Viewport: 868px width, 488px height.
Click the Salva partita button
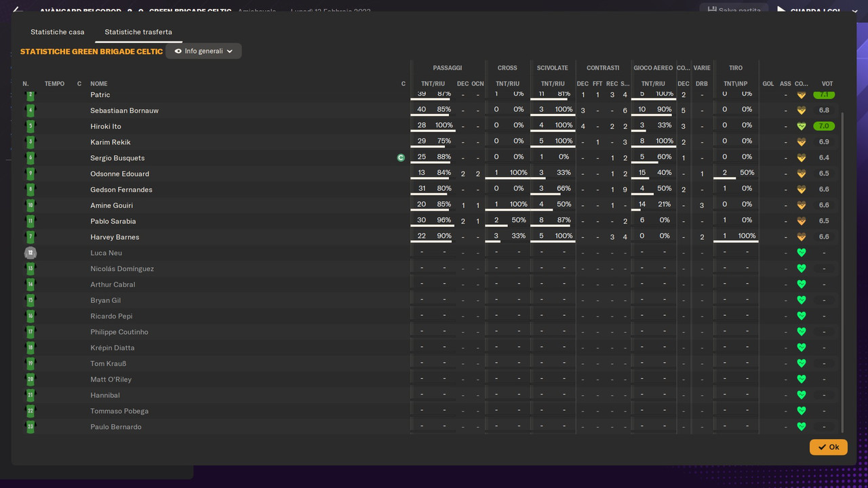point(734,10)
